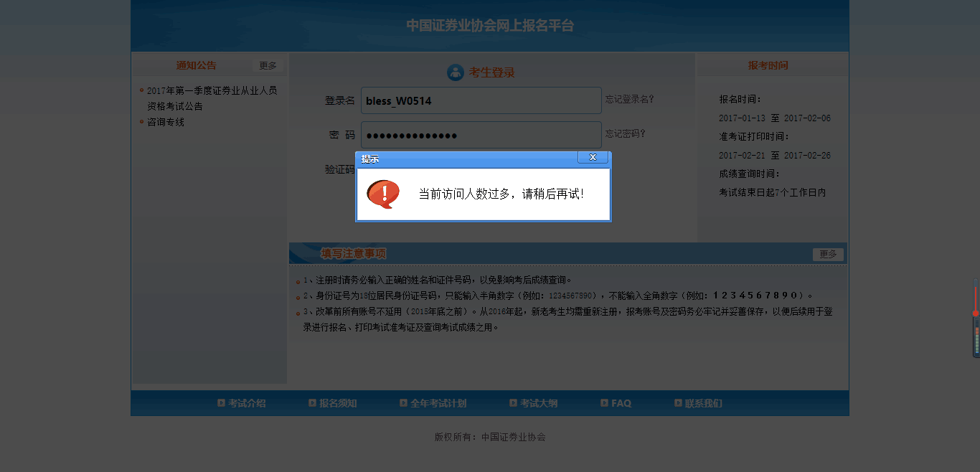Click 中国证券业协会网上报名平台 header title
This screenshot has height=472, width=980.
coord(490,26)
